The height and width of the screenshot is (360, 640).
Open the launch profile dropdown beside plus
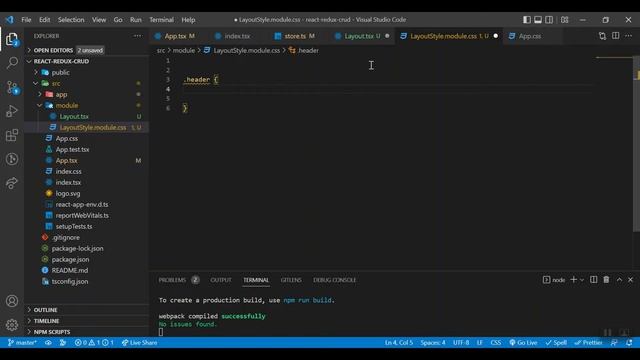tap(582, 280)
